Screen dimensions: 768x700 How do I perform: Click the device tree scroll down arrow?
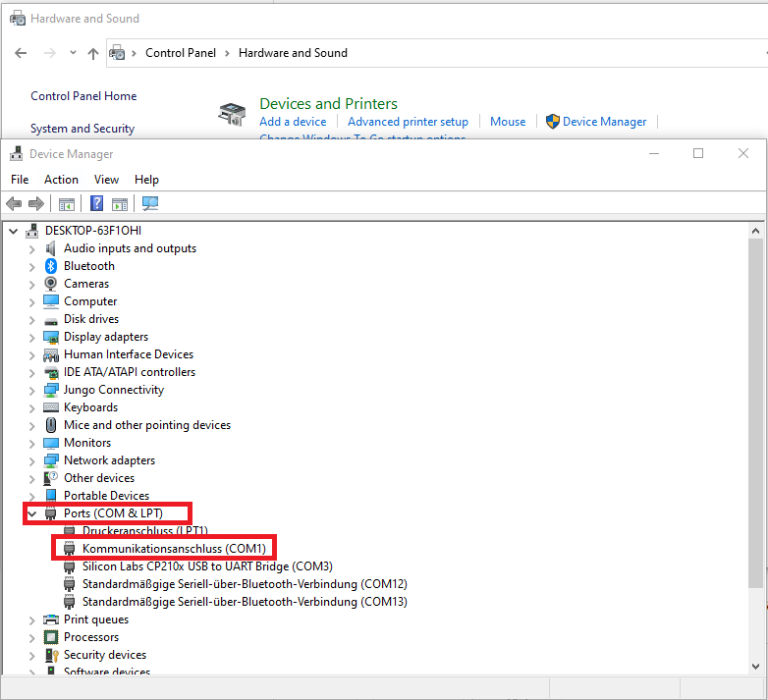pos(755,667)
